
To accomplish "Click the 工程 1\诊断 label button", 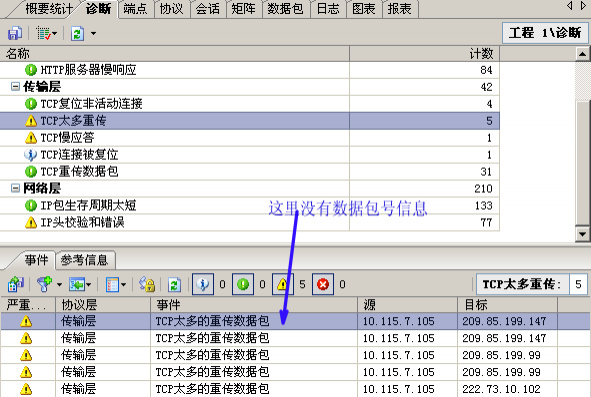I will click(545, 33).
